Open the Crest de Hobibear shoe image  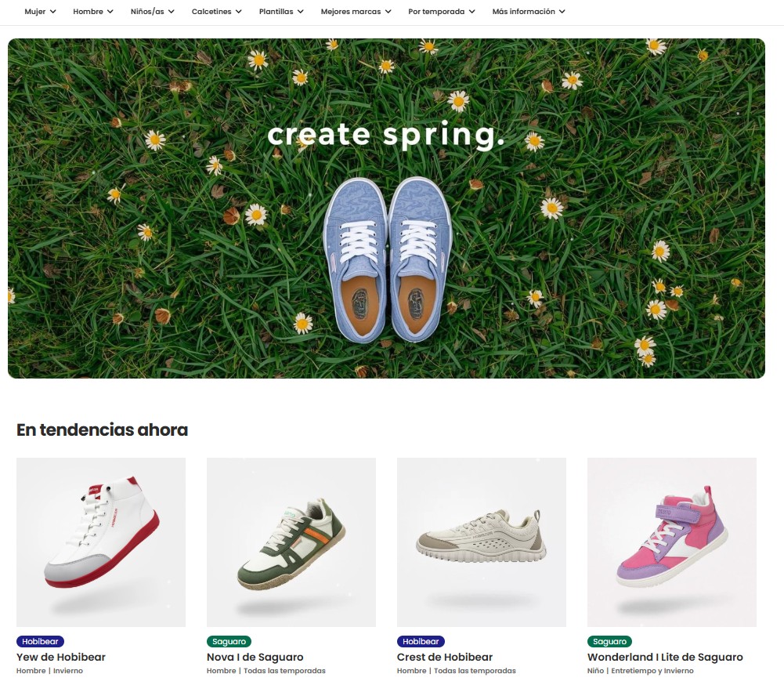(482, 542)
